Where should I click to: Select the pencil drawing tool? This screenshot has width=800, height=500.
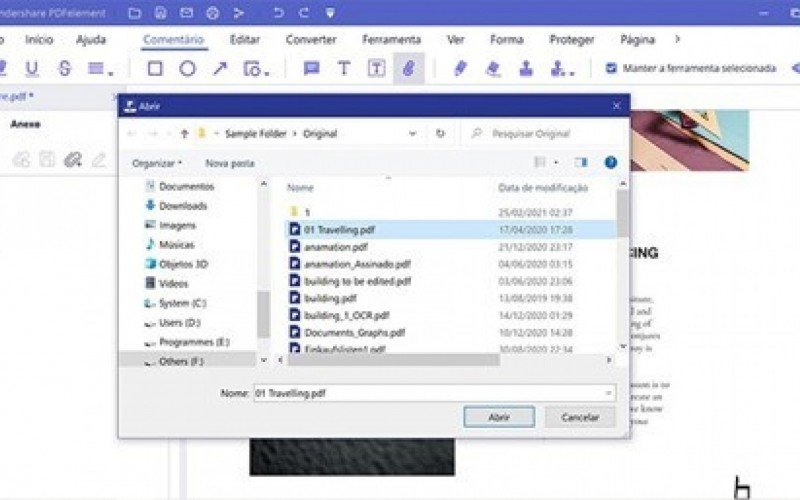(x=460, y=68)
